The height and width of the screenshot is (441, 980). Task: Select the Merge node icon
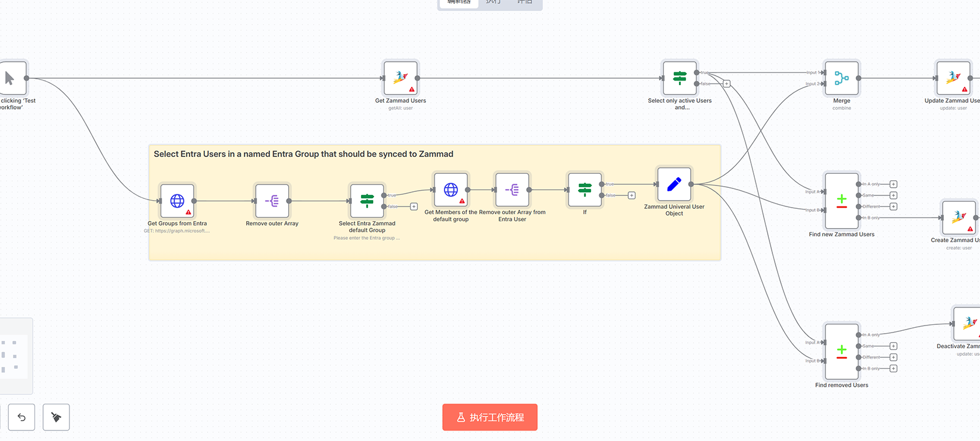(841, 78)
